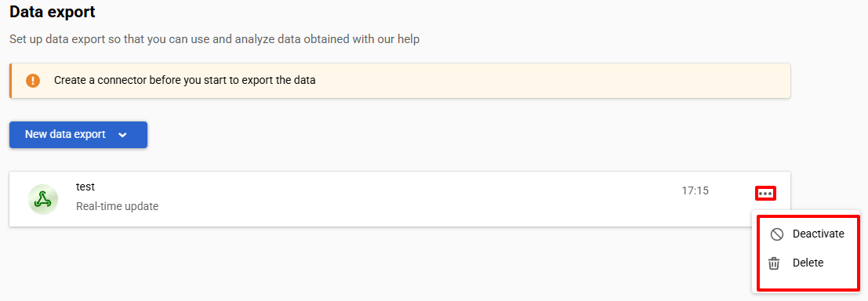This screenshot has height=301, width=868.
Task: Select the test export row card
Action: [400, 199]
